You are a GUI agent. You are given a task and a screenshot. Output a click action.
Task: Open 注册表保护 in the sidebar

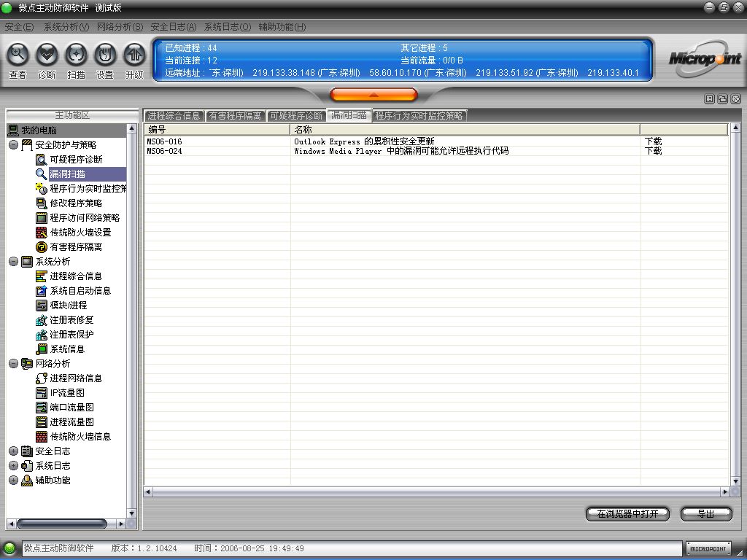pos(72,335)
